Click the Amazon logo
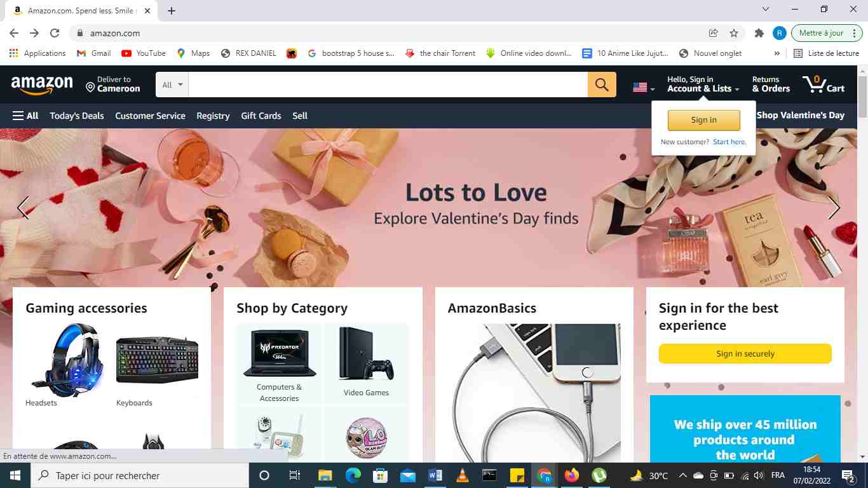 click(x=42, y=85)
